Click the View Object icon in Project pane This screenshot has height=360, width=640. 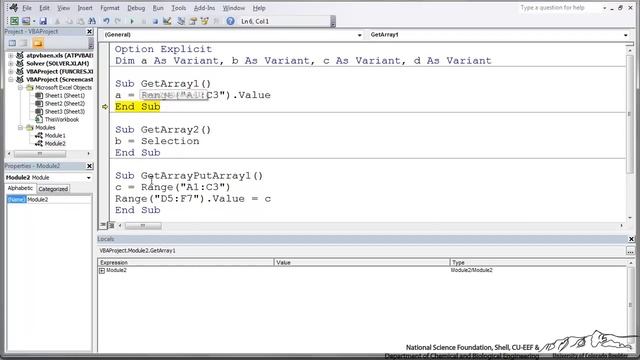coord(24,43)
